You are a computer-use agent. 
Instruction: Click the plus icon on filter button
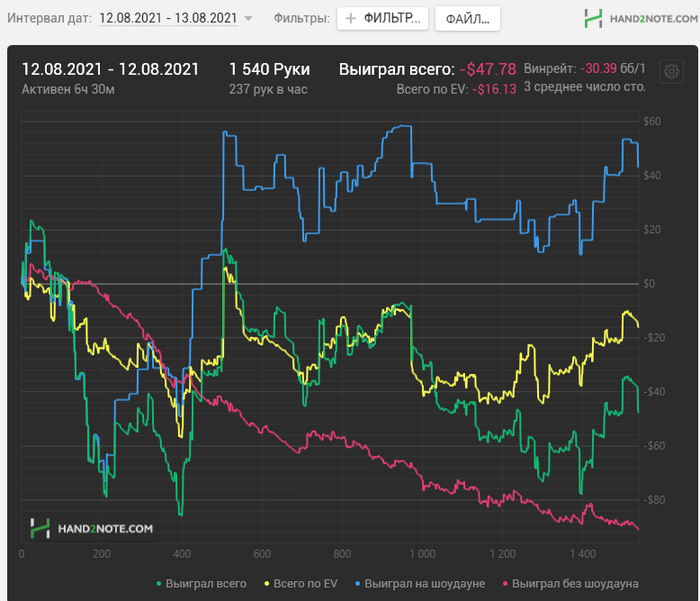coord(351,18)
